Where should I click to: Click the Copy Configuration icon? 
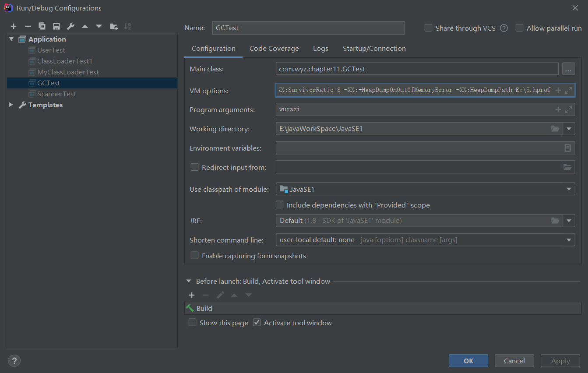pos(42,26)
